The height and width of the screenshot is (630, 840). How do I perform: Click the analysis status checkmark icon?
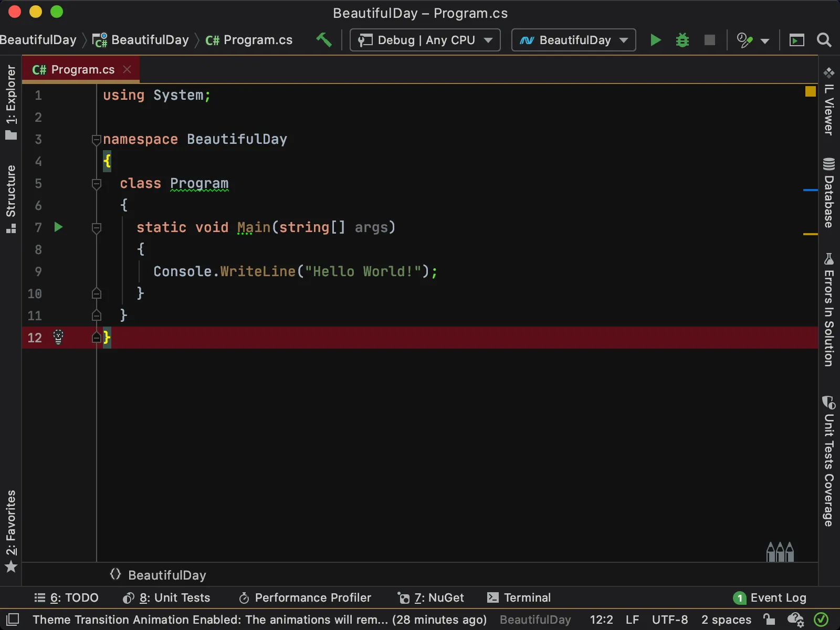coord(821,619)
